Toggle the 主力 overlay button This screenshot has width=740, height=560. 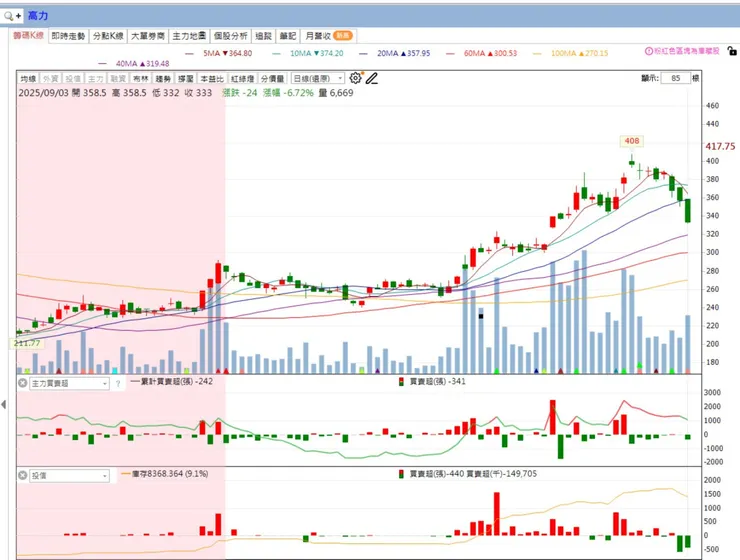coord(95,78)
